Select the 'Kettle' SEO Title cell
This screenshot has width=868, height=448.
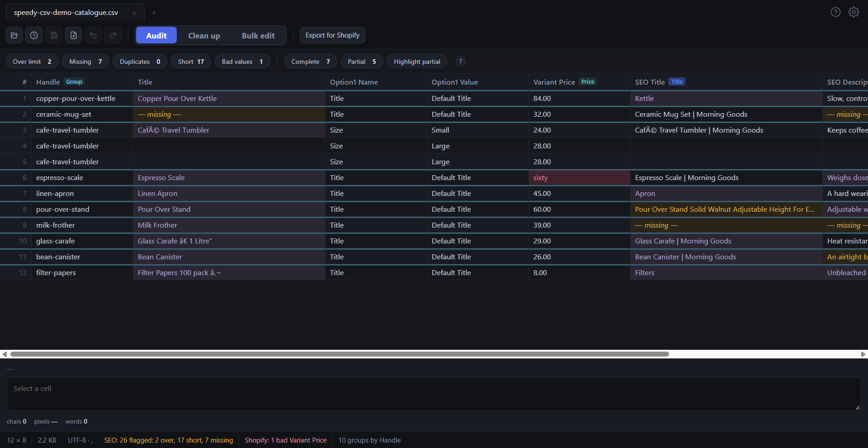[x=726, y=99]
